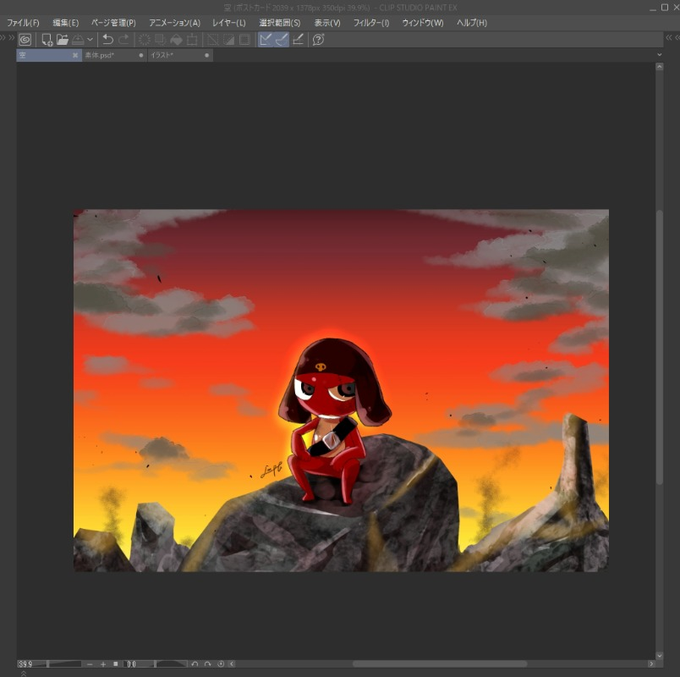Viewport: 680px width, 677px height.
Task: Click the Show Selection Border icon
Action: [245, 40]
